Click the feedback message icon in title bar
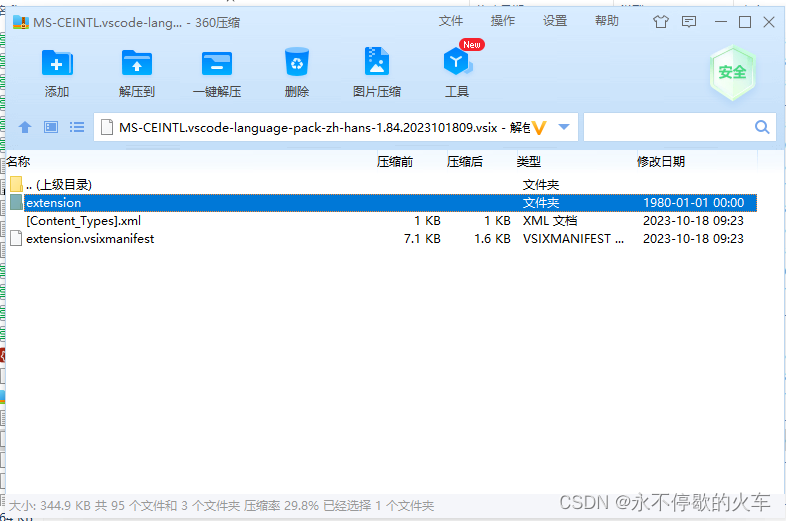This screenshot has width=786, height=521. coord(689,22)
